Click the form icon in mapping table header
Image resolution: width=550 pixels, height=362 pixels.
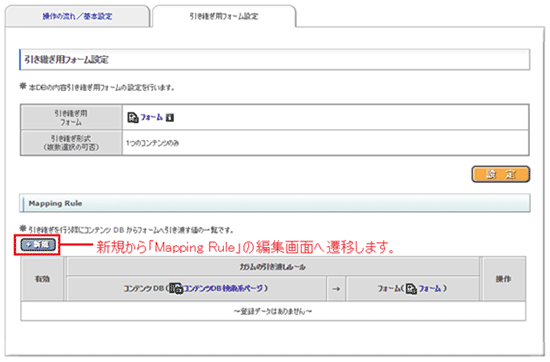(411, 289)
